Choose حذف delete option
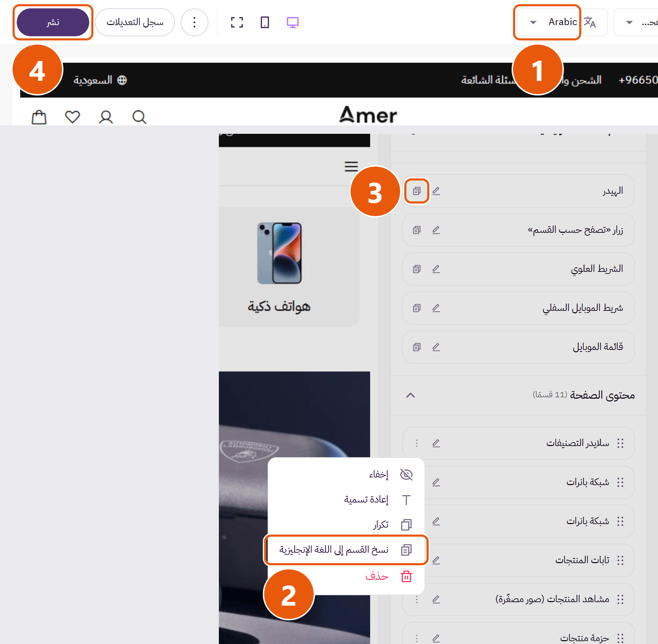658x644 pixels. [346, 576]
